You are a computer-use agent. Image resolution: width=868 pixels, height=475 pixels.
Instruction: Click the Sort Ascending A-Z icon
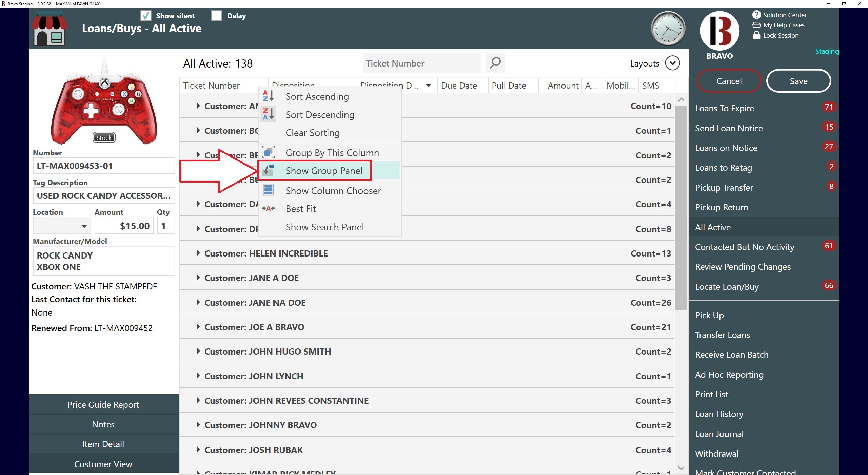point(268,96)
